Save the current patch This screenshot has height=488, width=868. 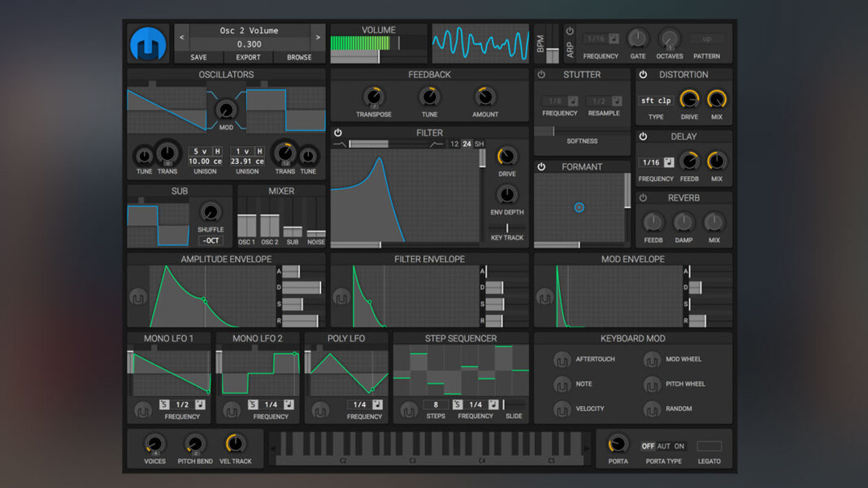tap(199, 57)
